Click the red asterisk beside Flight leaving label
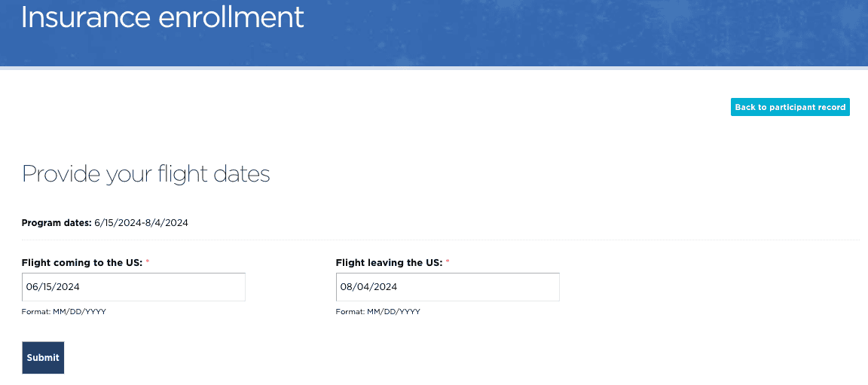 (x=448, y=262)
